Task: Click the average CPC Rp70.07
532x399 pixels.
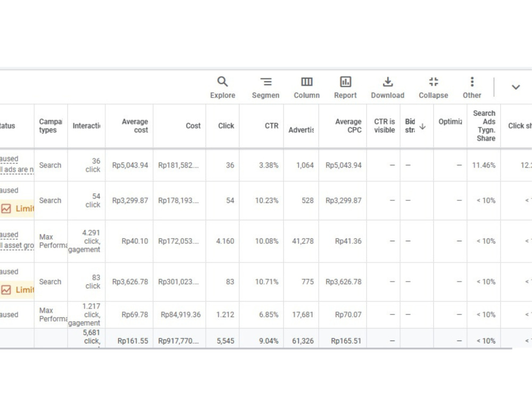Action: pyautogui.click(x=348, y=315)
